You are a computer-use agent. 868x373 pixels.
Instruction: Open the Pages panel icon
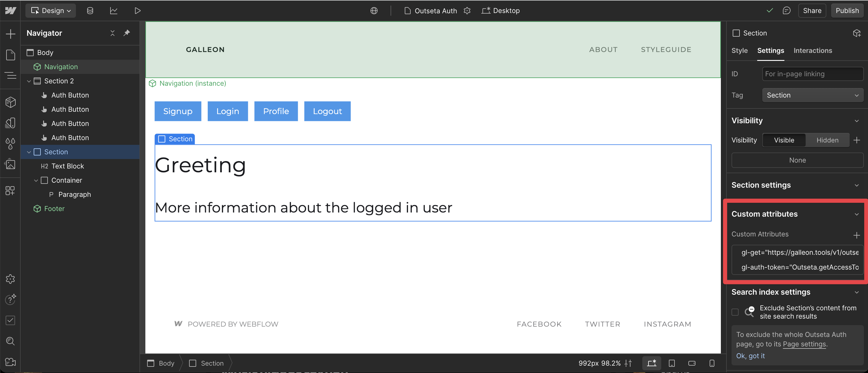point(10,55)
